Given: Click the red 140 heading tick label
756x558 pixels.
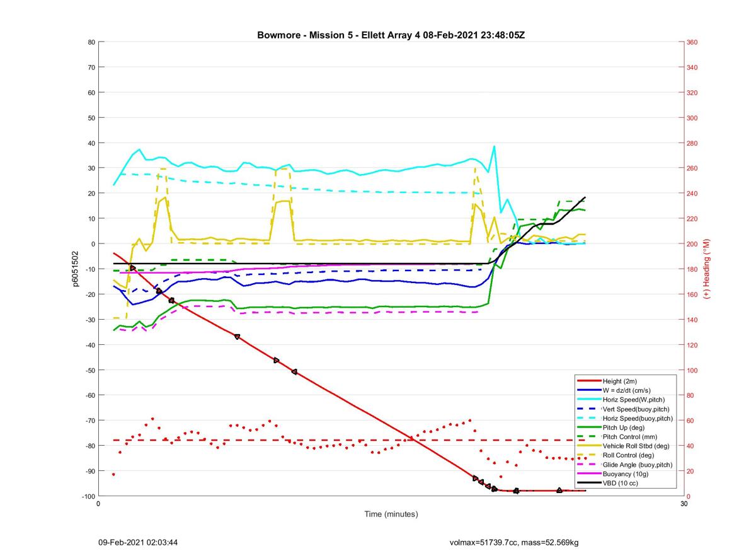Looking at the screenshot, I should pyautogui.click(x=692, y=320).
